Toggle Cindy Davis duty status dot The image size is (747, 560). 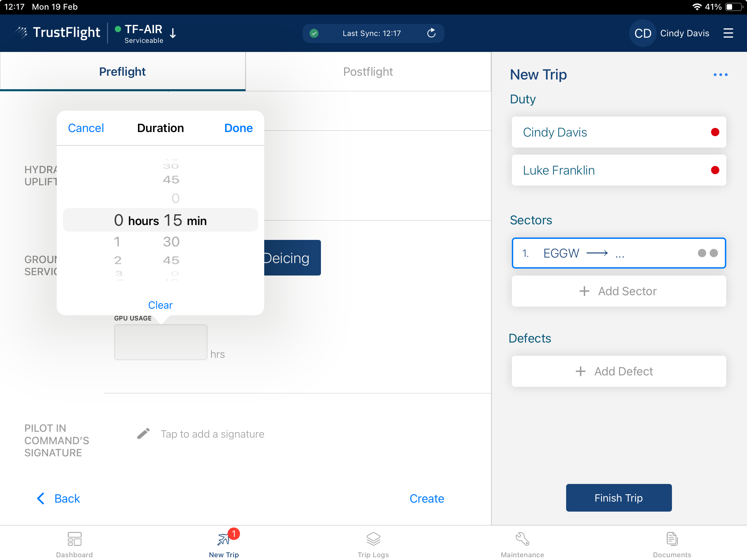click(x=715, y=132)
